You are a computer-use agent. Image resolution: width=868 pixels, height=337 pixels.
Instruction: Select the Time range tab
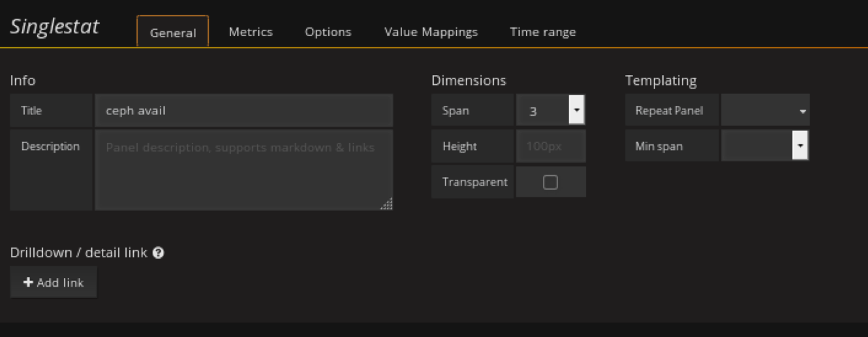[x=542, y=32]
